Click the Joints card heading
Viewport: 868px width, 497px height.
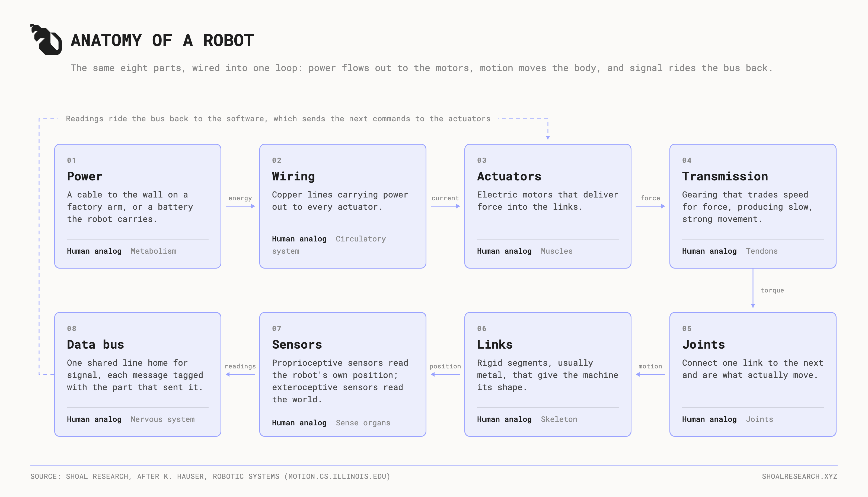pyautogui.click(x=704, y=345)
